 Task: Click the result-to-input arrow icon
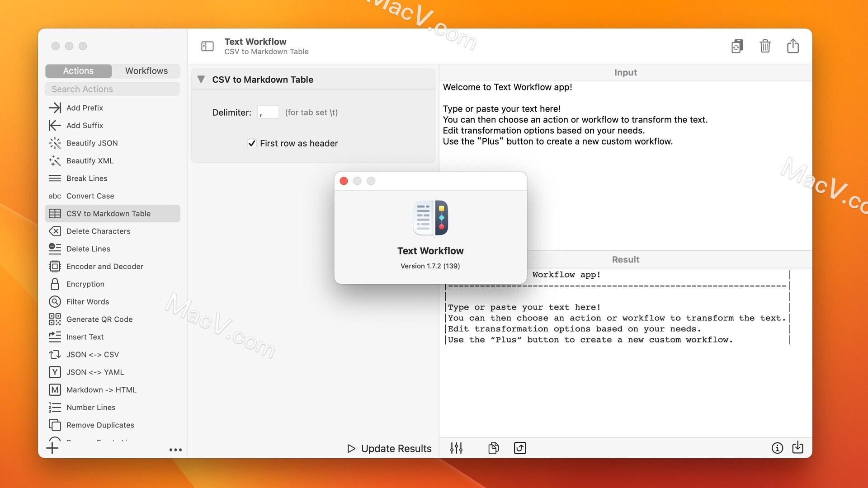click(520, 448)
